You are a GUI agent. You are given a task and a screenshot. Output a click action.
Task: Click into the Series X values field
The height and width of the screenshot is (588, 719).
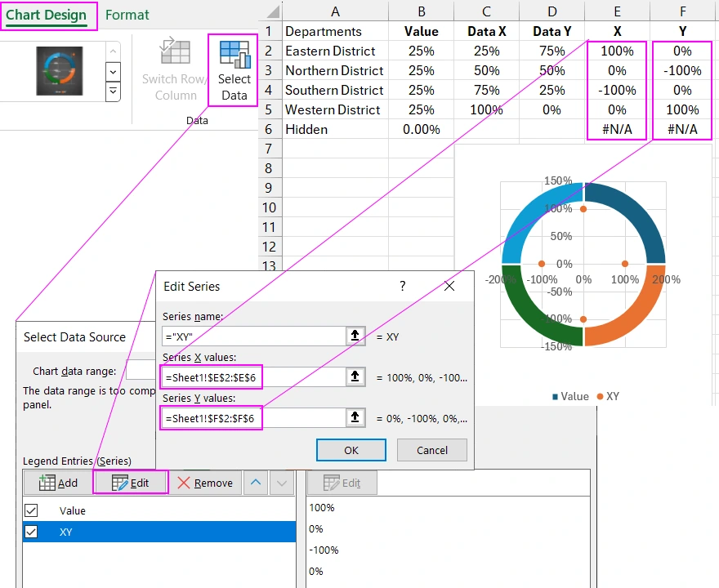[252, 376]
